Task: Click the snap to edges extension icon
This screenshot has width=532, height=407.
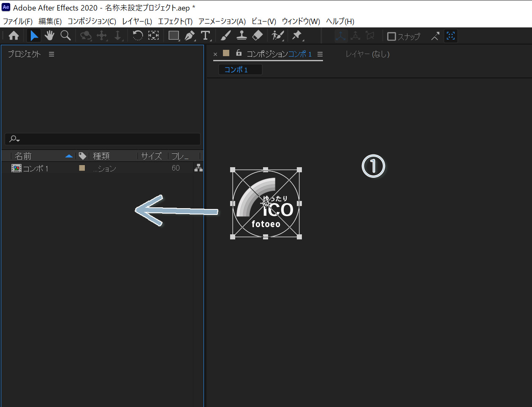Action: [x=435, y=36]
